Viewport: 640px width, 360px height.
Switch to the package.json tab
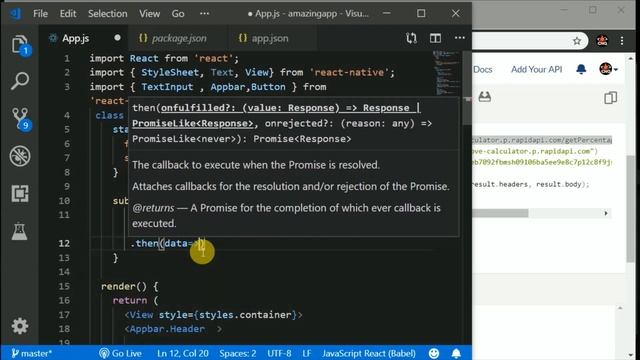click(178, 38)
